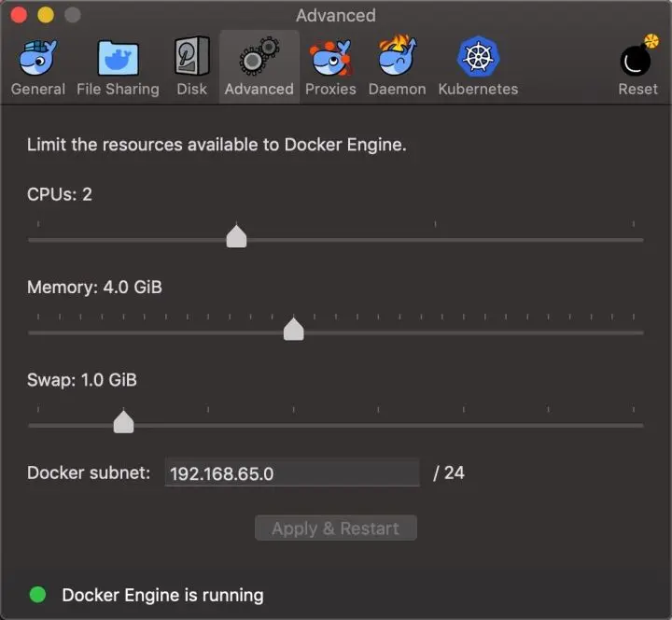Close the Advanced preferences window
Image resolution: width=672 pixels, height=620 pixels.
(x=20, y=16)
